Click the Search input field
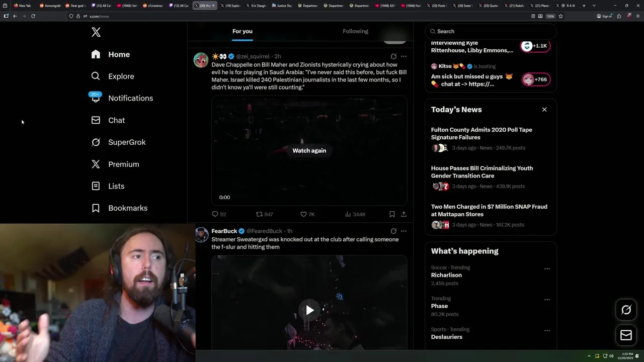 (x=491, y=31)
